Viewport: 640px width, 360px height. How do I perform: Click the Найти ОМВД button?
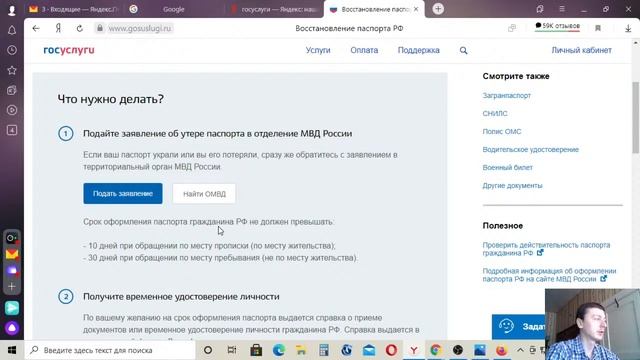204,194
